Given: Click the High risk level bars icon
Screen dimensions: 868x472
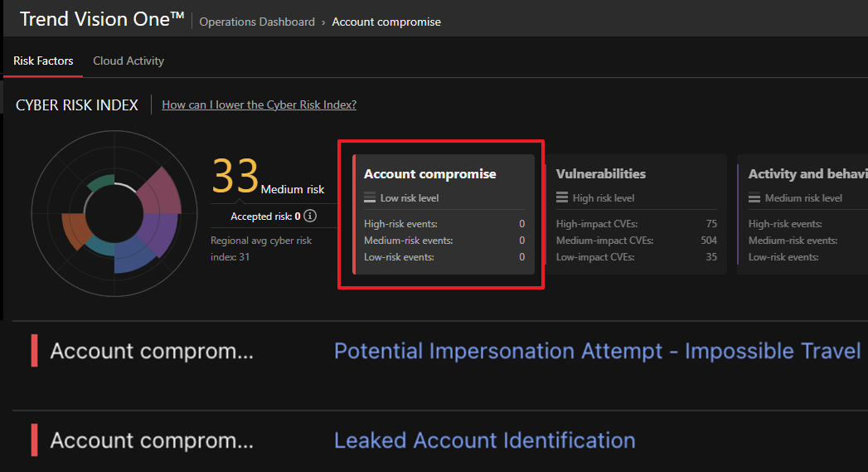Looking at the screenshot, I should 562,198.
